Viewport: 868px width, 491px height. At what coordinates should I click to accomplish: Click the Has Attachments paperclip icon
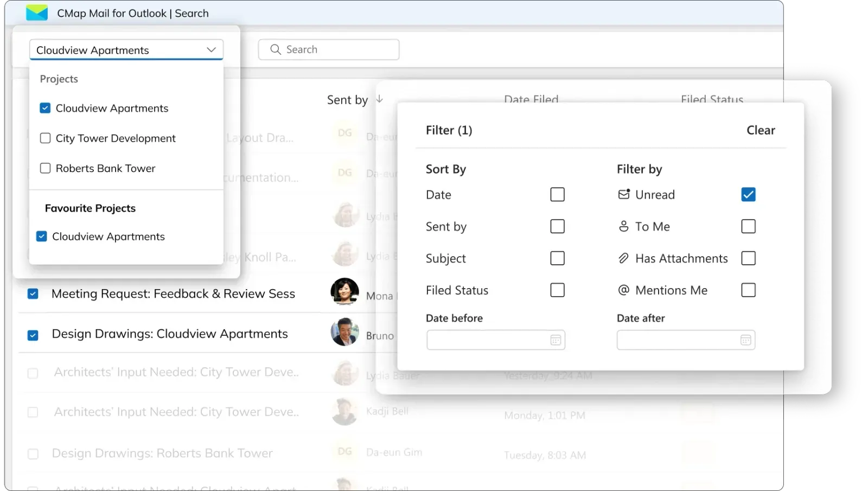[x=624, y=258]
